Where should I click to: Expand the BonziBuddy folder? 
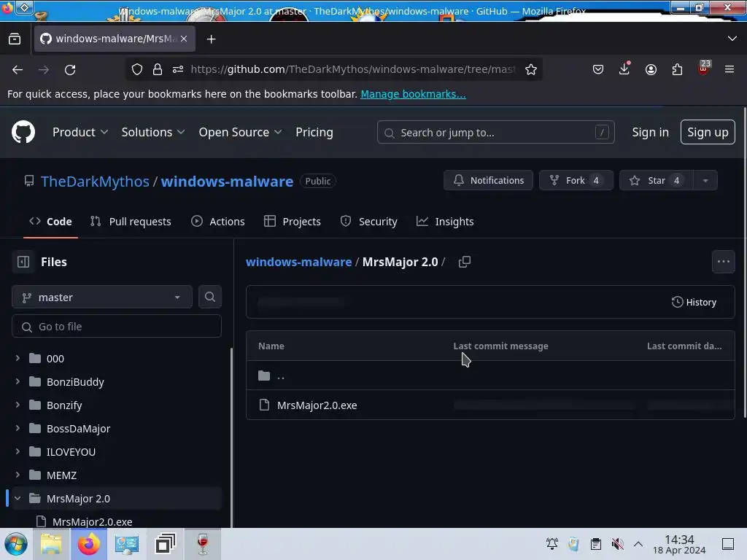pyautogui.click(x=18, y=381)
